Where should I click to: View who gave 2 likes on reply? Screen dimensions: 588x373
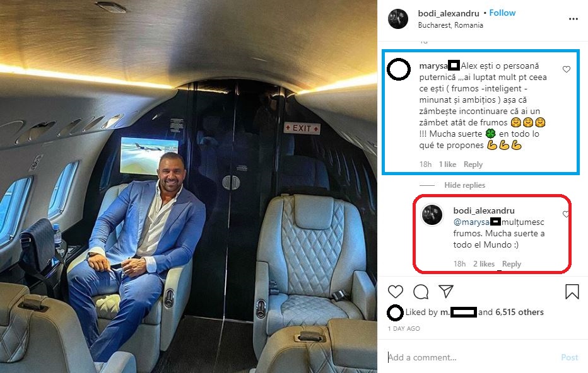[x=484, y=264]
